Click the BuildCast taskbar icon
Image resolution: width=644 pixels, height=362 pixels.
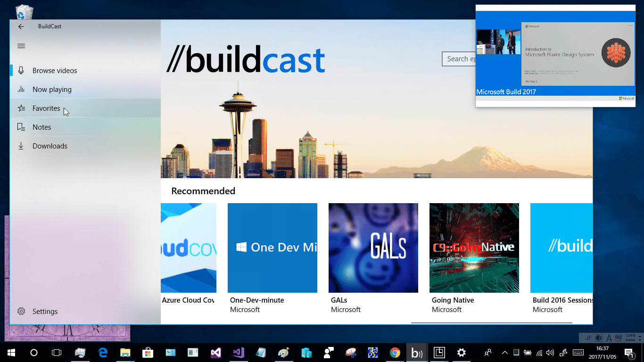click(x=417, y=353)
